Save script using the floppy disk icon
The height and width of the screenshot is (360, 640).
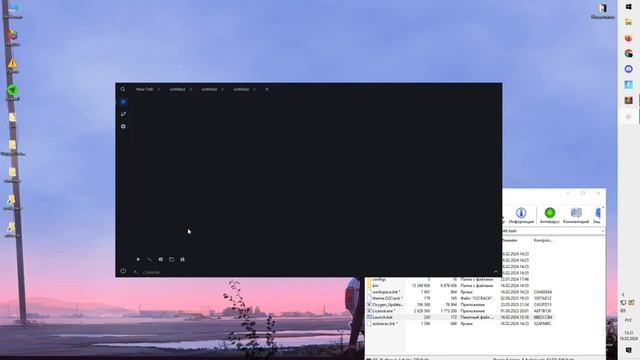182,259
